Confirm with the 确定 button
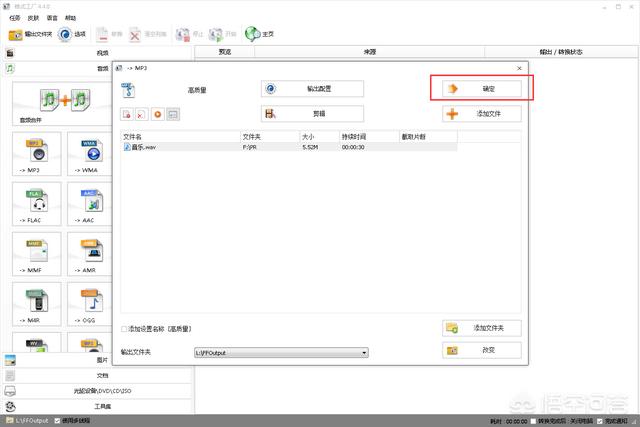Image resolution: width=640 pixels, height=427 pixels. [482, 89]
